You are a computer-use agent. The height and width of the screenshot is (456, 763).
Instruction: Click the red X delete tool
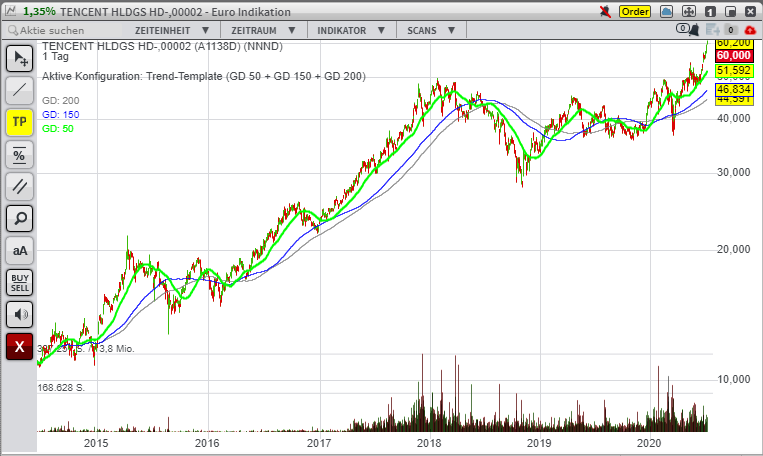[19, 347]
